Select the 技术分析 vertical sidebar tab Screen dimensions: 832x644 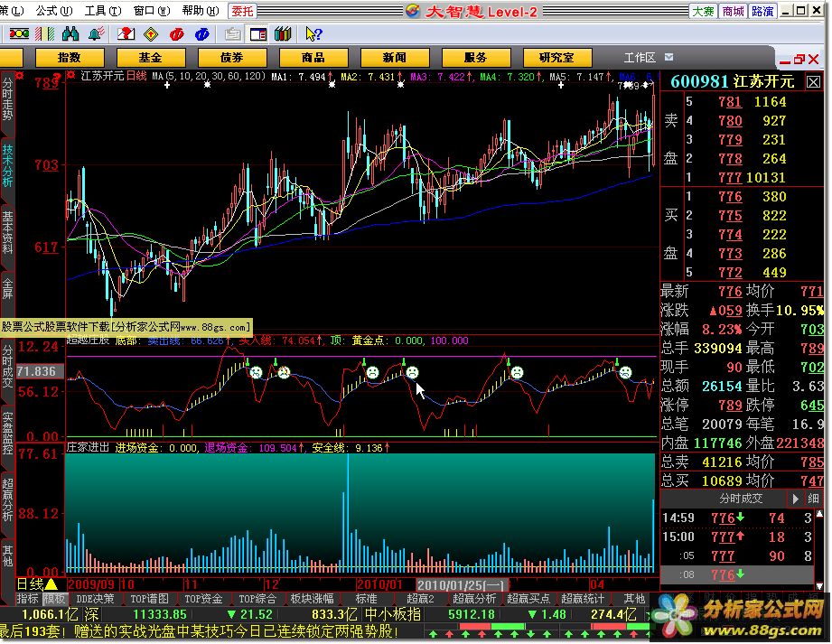[x=8, y=164]
